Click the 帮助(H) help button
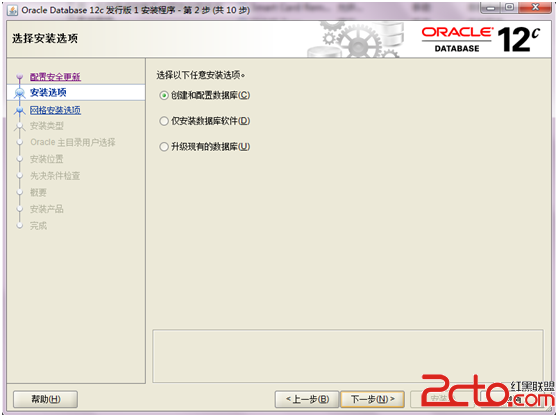Screen dimensions: 558x417 coord(46,399)
